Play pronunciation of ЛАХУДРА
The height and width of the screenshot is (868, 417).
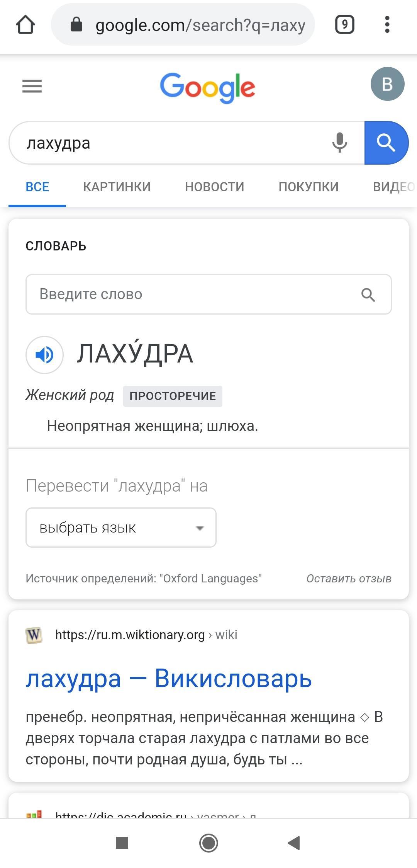(x=44, y=355)
